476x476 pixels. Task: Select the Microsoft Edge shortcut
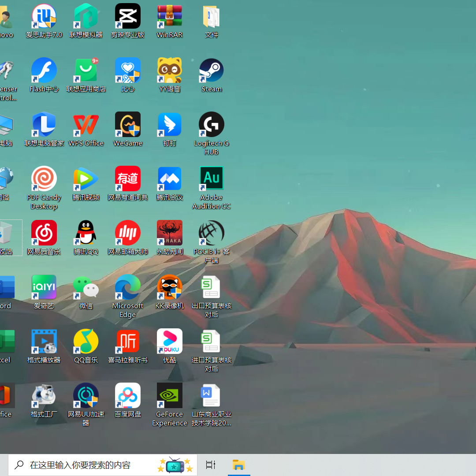pos(128,288)
